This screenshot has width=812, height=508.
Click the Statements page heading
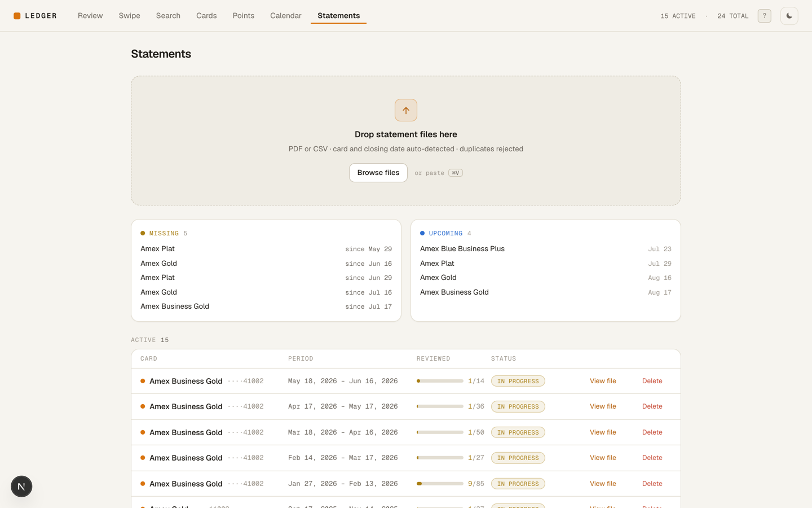161,54
